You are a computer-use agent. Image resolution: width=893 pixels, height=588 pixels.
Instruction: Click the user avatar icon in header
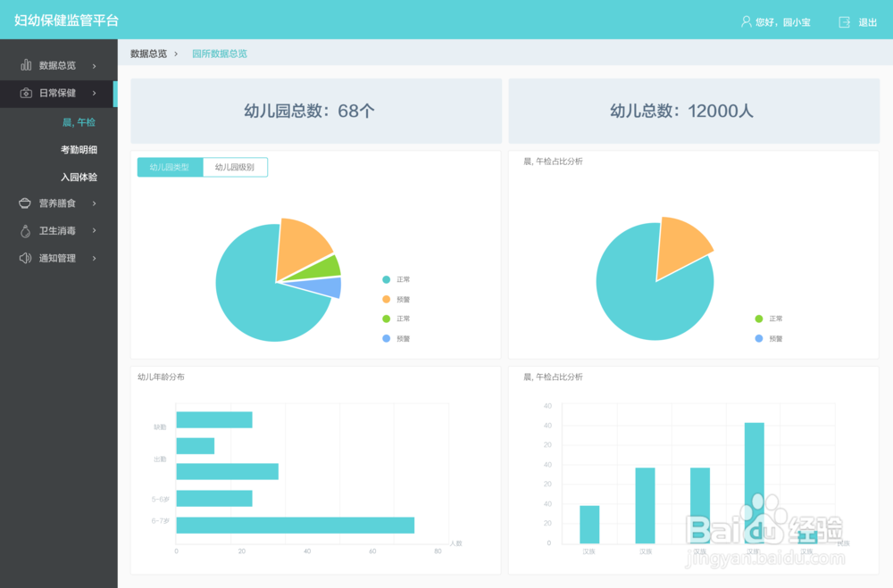coord(746,21)
